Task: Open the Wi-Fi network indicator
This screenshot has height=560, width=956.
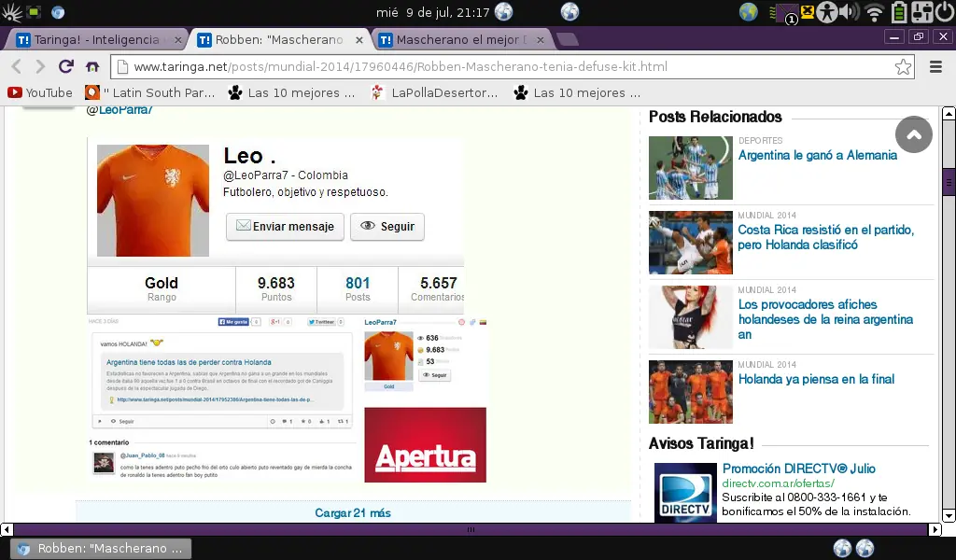Action: point(874,13)
